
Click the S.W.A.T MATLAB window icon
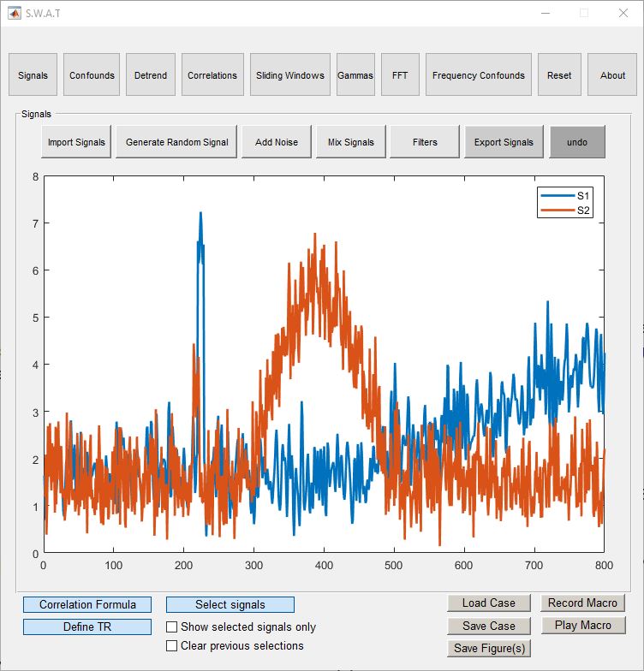pos(14,13)
